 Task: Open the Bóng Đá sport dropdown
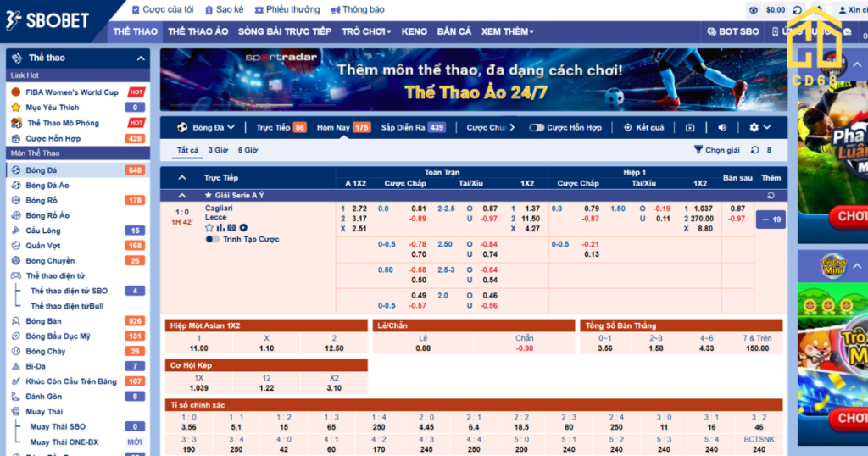pos(206,127)
